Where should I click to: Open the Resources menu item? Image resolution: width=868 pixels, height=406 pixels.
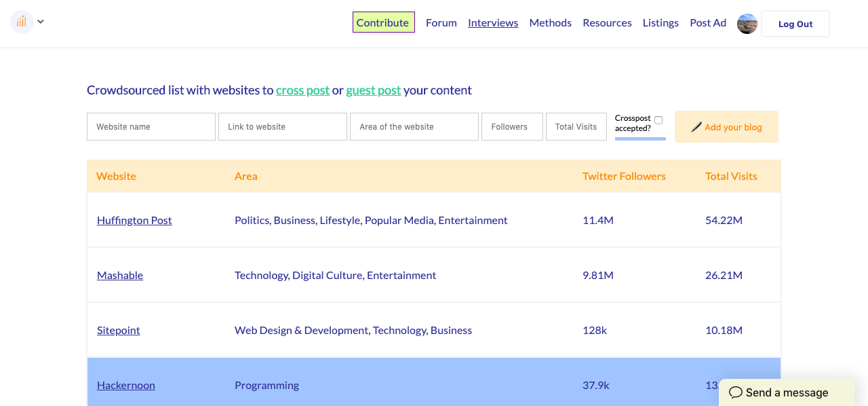click(x=607, y=22)
